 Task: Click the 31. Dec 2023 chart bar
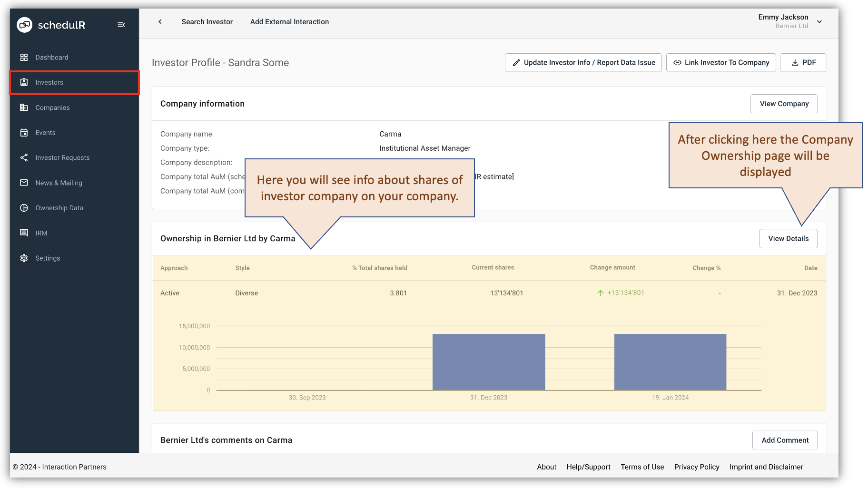click(489, 361)
